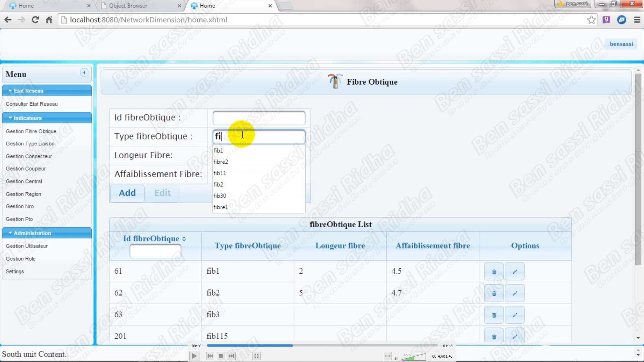Open the Gestion Utilisateur link
Viewport: 644px width, 362px height.
pos(27,246)
